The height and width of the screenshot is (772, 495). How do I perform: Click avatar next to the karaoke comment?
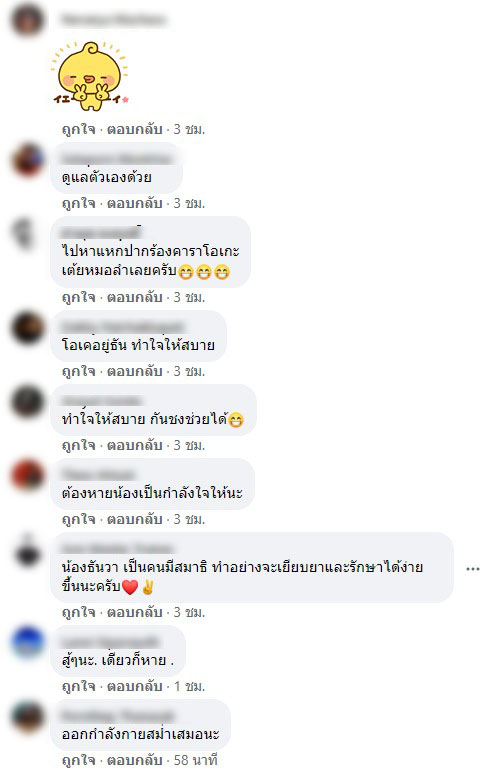point(28,234)
